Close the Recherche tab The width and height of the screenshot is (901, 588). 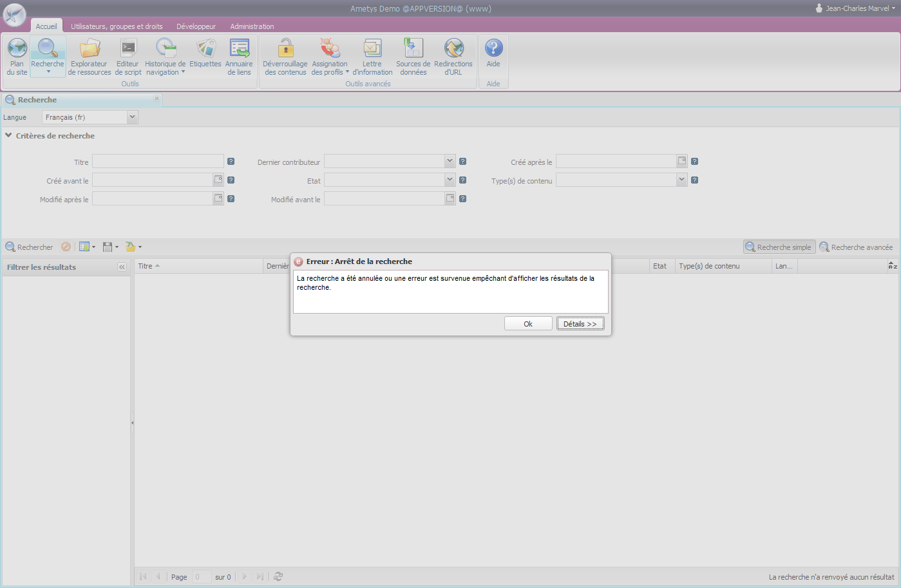[156, 98]
